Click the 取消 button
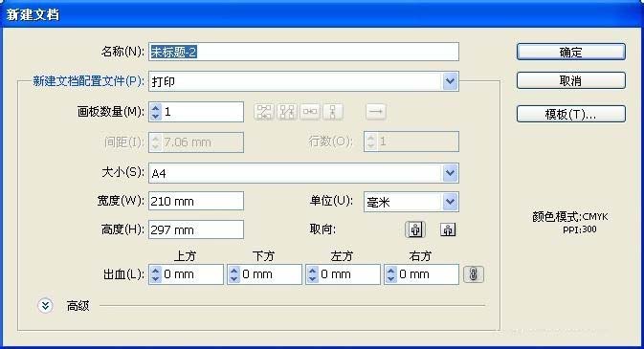644x349 pixels. [571, 81]
